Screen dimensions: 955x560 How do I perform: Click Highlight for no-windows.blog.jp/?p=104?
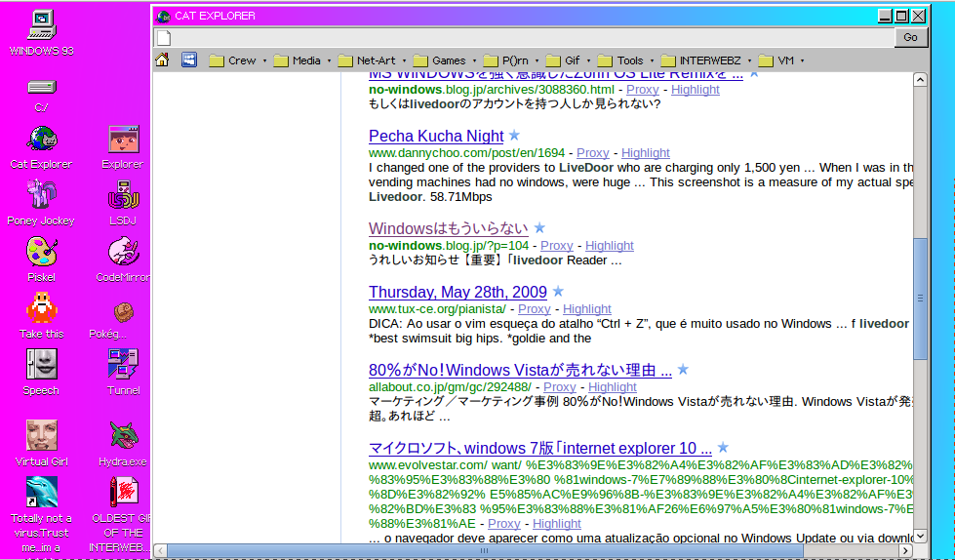[610, 245]
